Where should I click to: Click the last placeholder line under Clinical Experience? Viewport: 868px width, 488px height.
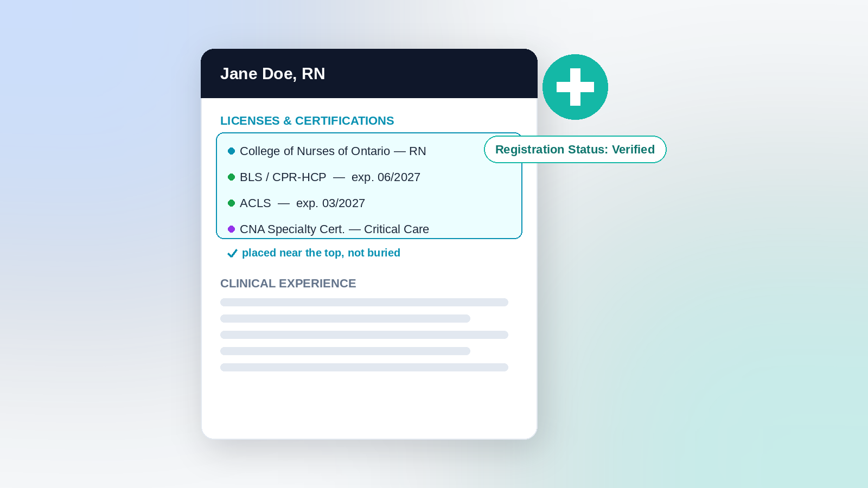click(x=364, y=367)
